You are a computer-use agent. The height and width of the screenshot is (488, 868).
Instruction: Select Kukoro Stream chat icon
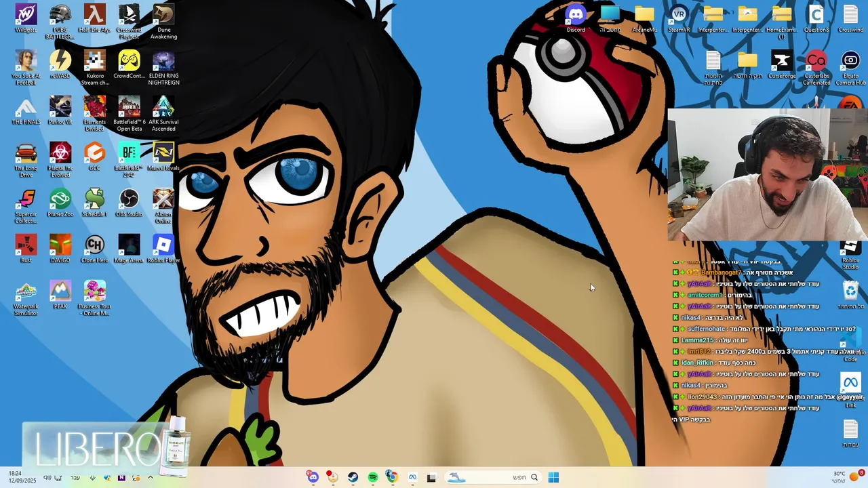tap(94, 67)
